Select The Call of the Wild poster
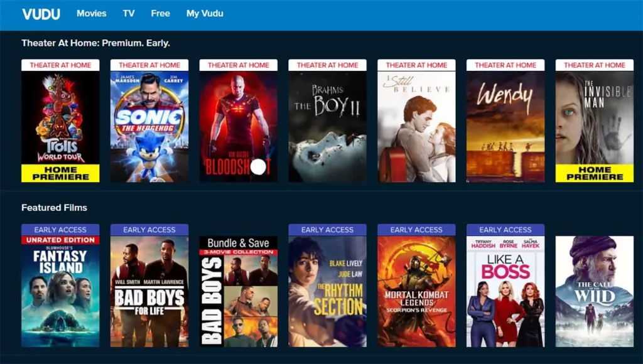The height and width of the screenshot is (364, 643). (x=594, y=291)
